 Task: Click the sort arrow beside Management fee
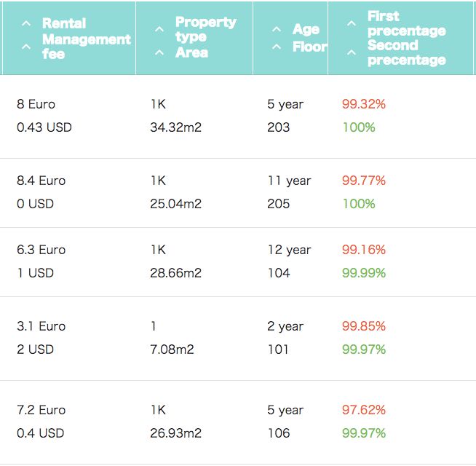[x=26, y=47]
